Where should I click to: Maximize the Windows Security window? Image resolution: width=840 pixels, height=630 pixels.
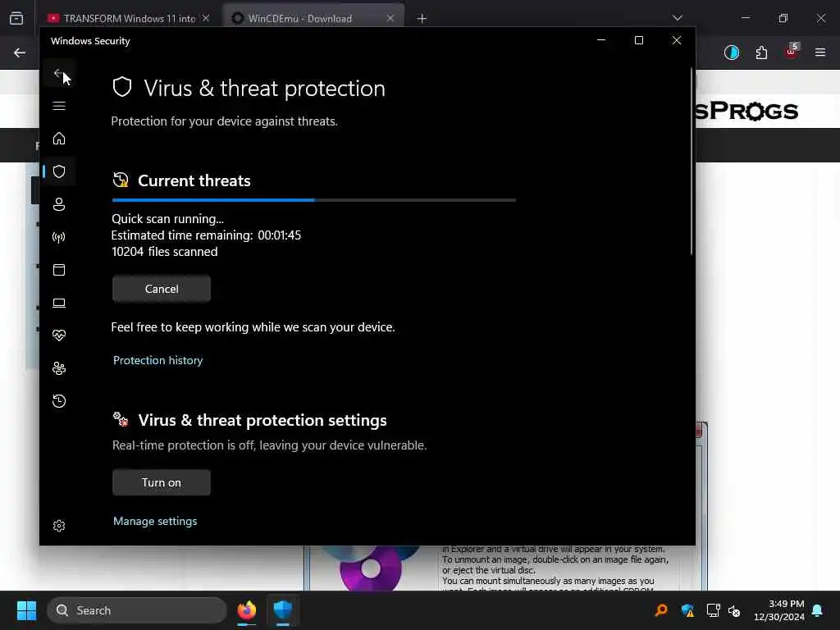638,40
